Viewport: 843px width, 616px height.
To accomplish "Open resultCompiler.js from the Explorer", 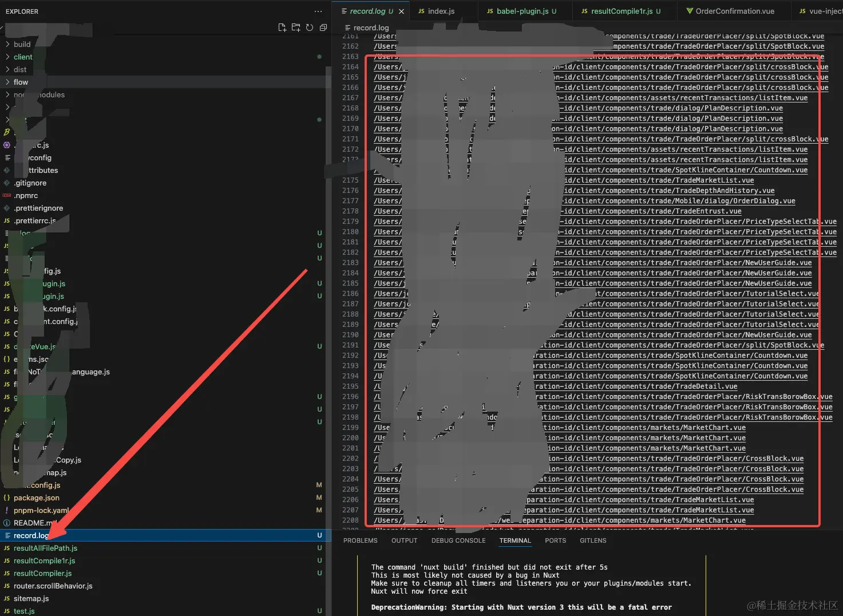I will tap(43, 574).
